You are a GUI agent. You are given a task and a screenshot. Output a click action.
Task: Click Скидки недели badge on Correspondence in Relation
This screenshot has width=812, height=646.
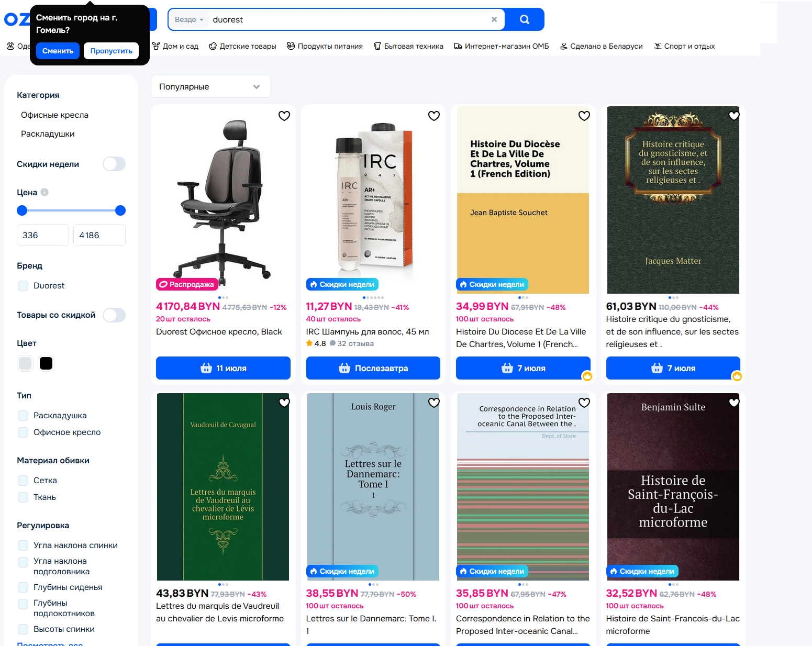pos(492,571)
